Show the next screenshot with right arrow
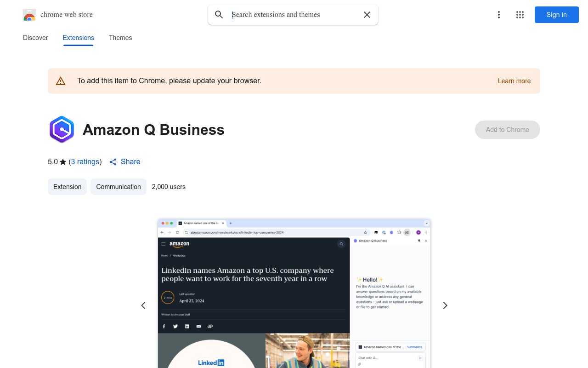 445,305
